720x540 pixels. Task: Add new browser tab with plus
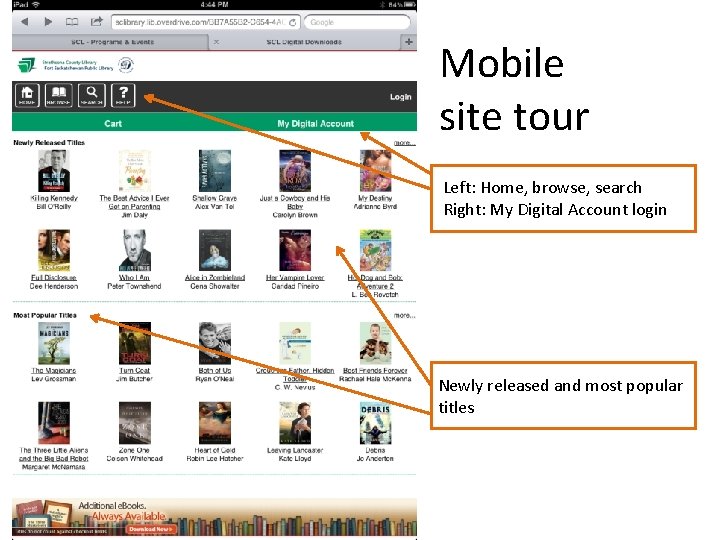tap(408, 42)
